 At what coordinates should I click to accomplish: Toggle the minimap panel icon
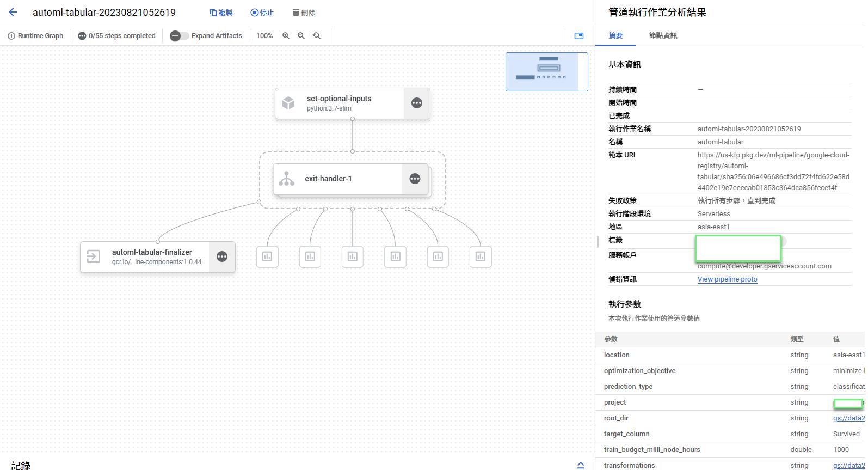coord(579,36)
